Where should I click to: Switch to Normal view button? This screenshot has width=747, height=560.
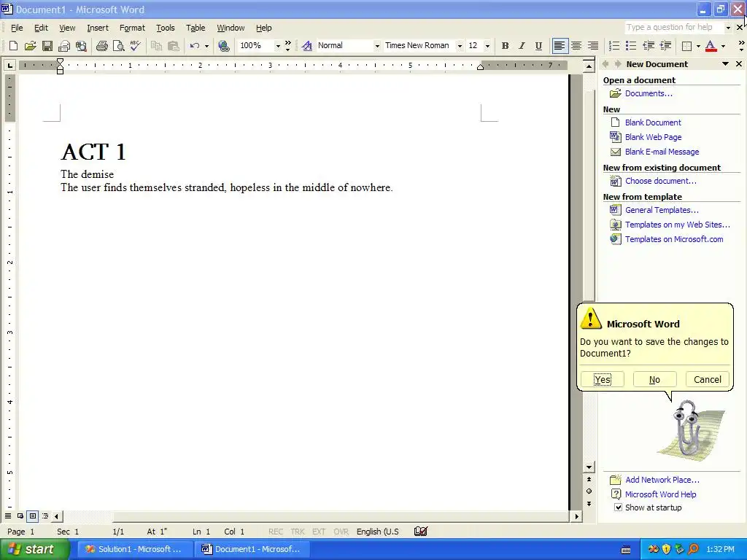pos(7,516)
